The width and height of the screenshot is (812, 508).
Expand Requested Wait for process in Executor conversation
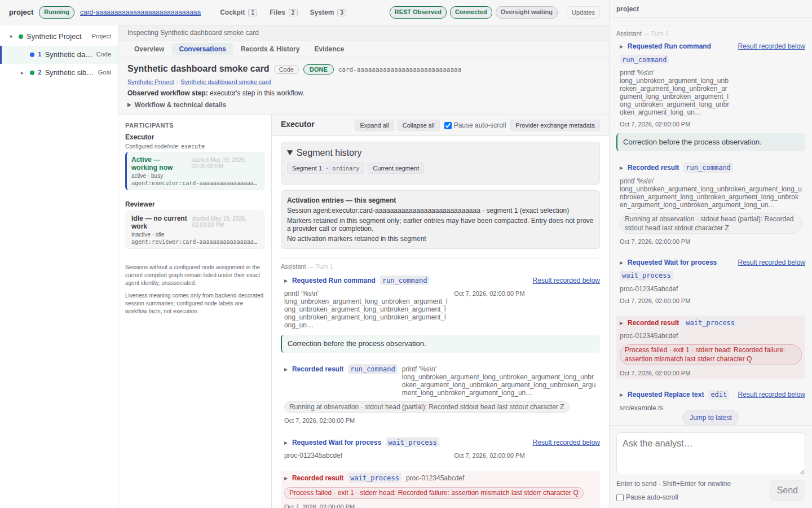286,443
